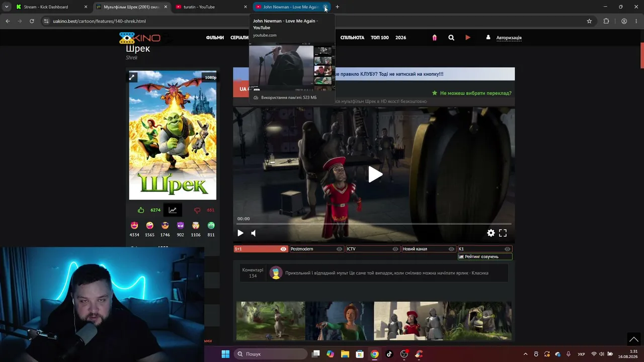The width and height of the screenshot is (644, 362).
Task: Click the red play triangle icon in site header
Action: tap(468, 37)
